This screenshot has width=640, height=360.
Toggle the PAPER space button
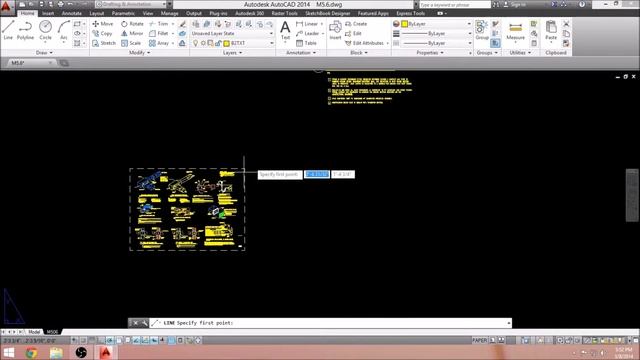point(480,340)
